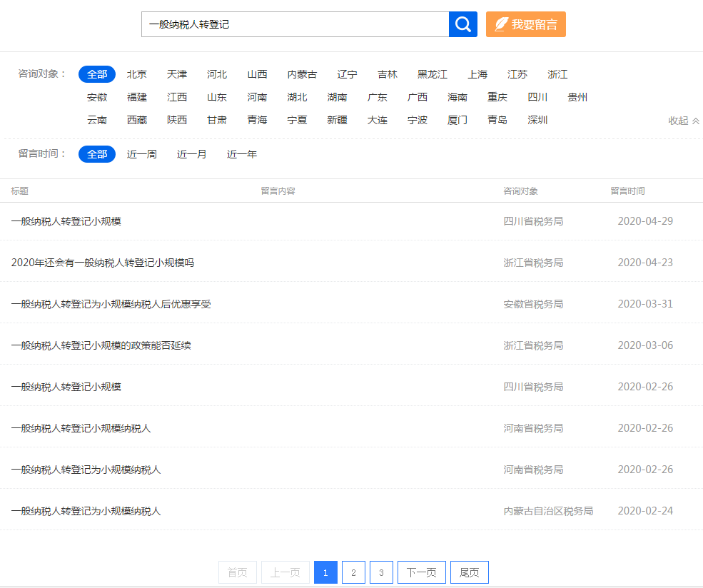Open 内蒙古自治区税务局 message 一般纳税人转登记为小规模纳税人
The image size is (703, 588).
click(86, 512)
